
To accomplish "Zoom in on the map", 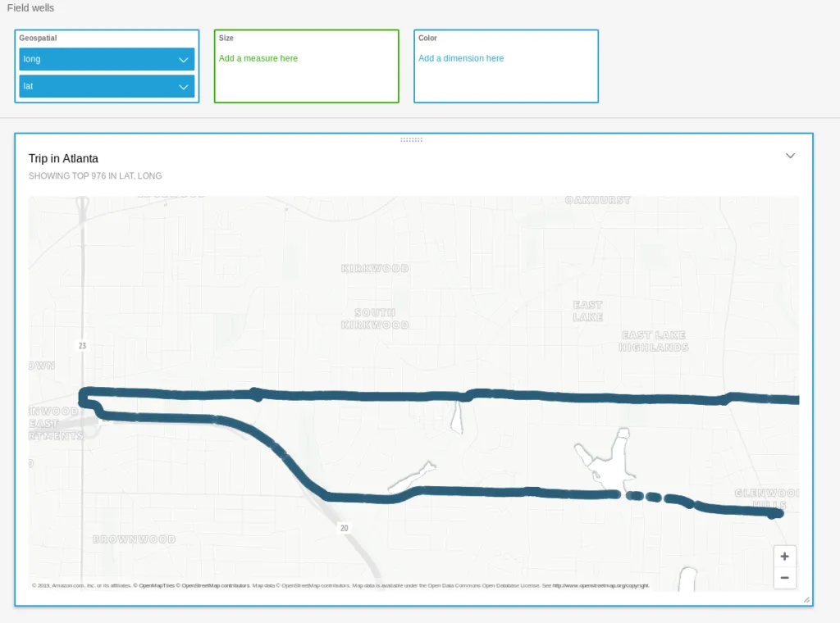I will 784,557.
